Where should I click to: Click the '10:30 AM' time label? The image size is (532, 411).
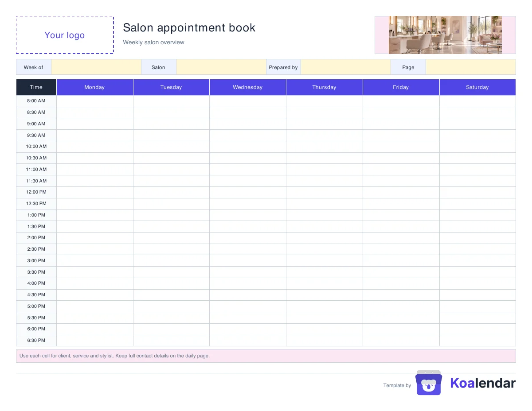click(36, 158)
